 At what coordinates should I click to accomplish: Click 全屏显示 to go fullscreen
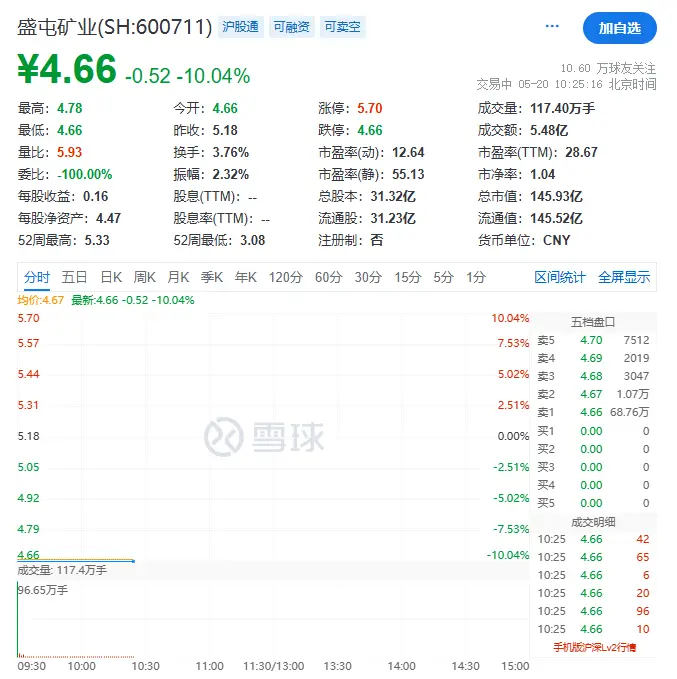tap(624, 277)
